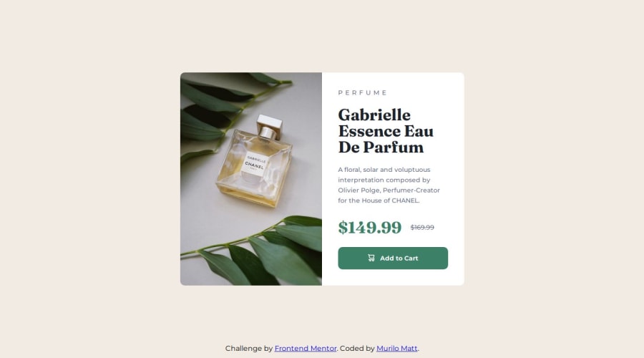The height and width of the screenshot is (358, 644).
Task: Click the CHANEL label on the bottle
Action: [254, 164]
